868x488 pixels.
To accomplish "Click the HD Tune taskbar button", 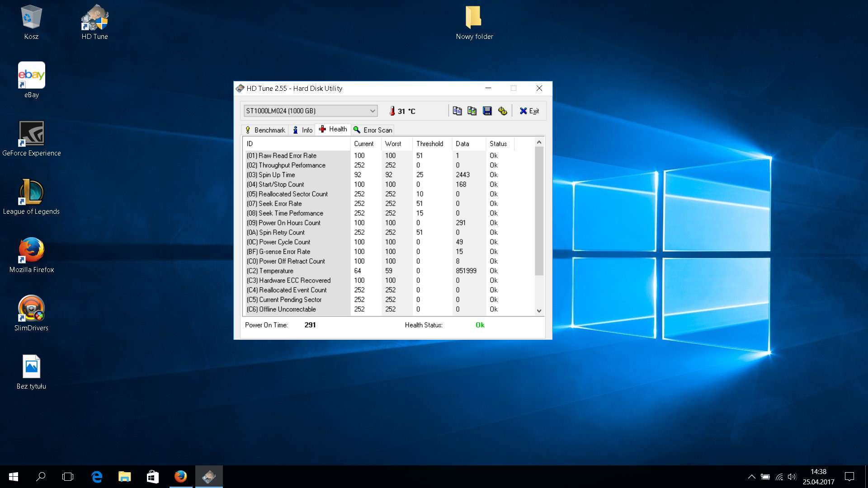I will (209, 477).
